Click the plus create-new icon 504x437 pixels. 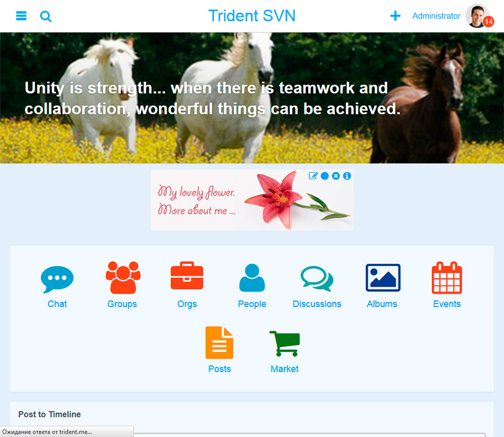[x=395, y=16]
